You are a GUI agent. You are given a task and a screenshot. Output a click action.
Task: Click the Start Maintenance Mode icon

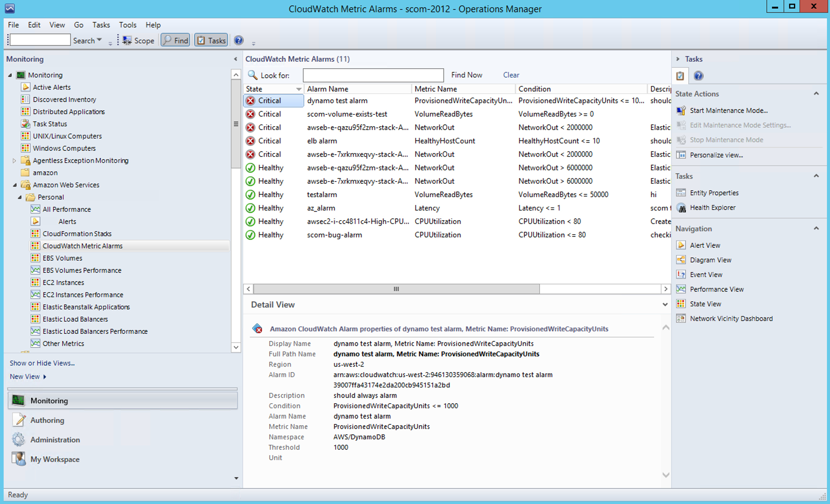681,110
